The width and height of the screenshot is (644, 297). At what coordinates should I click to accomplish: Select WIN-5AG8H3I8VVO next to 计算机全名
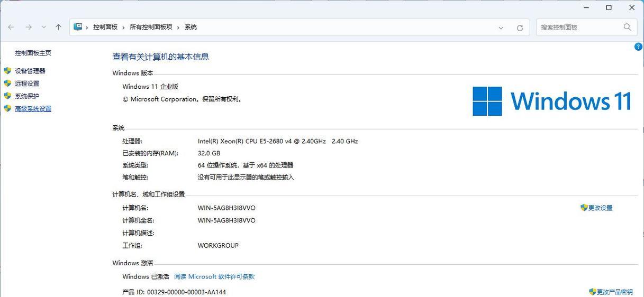tap(226, 220)
